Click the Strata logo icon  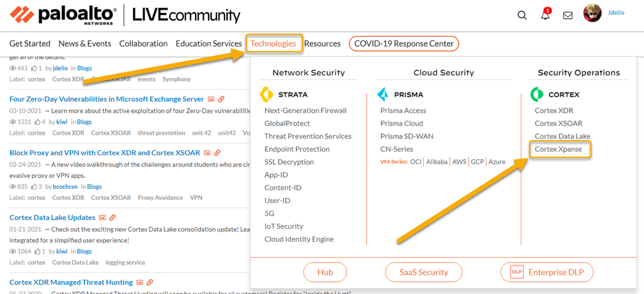point(267,94)
